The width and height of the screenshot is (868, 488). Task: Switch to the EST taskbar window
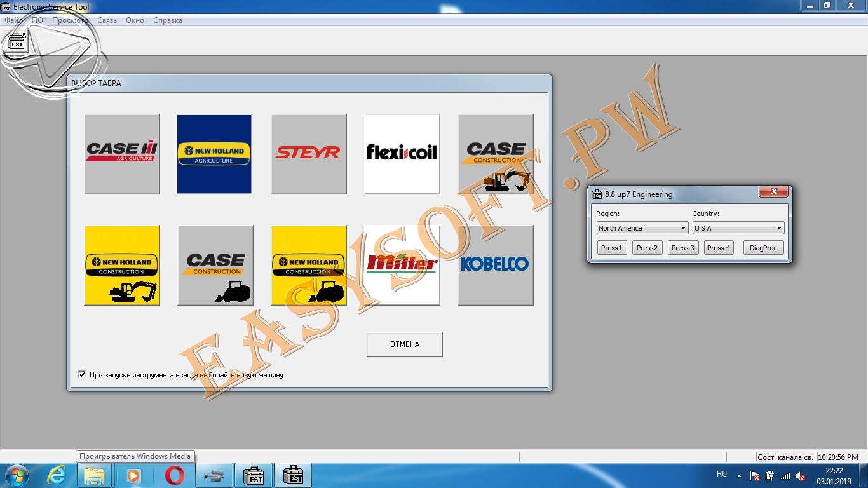point(254,475)
